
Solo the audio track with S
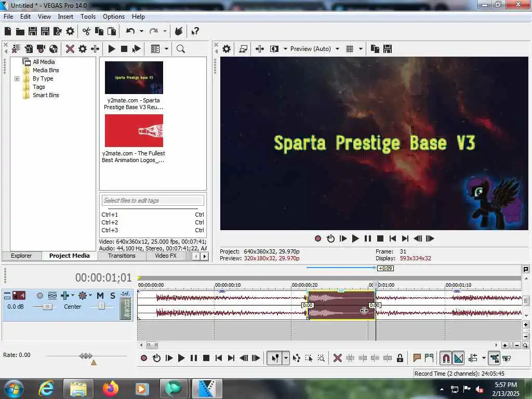point(113,296)
